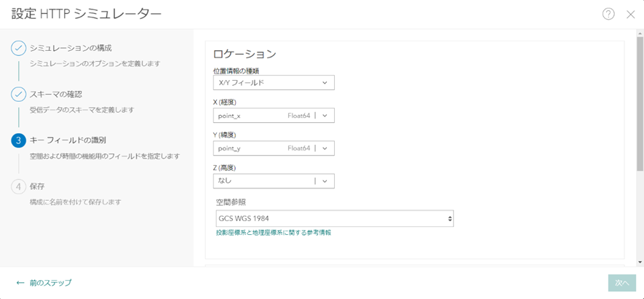This screenshot has width=644, height=299.
Task: Click the step 3 number circle icon
Action: [18, 140]
